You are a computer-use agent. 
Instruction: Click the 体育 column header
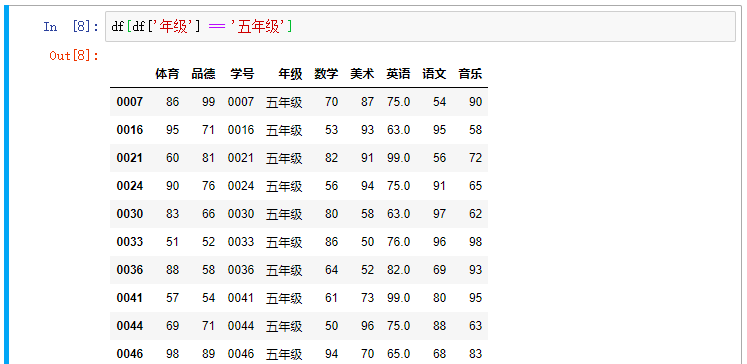[167, 74]
